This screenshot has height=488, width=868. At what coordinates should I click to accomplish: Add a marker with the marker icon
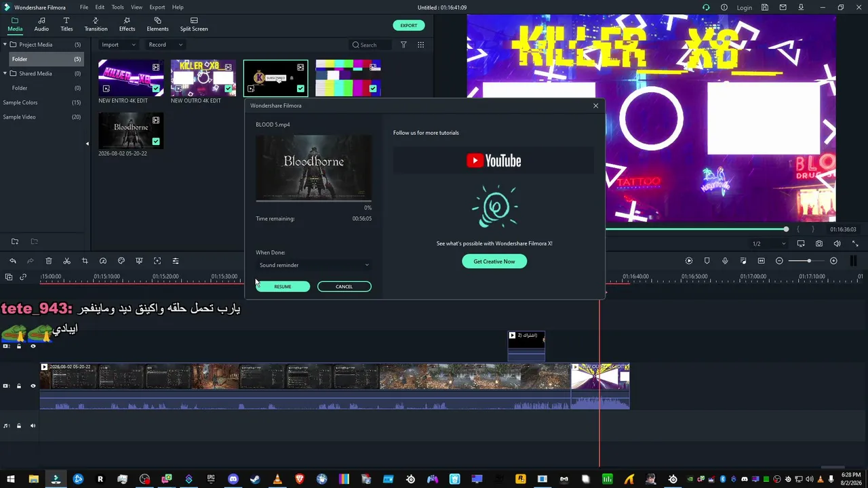[x=707, y=261]
